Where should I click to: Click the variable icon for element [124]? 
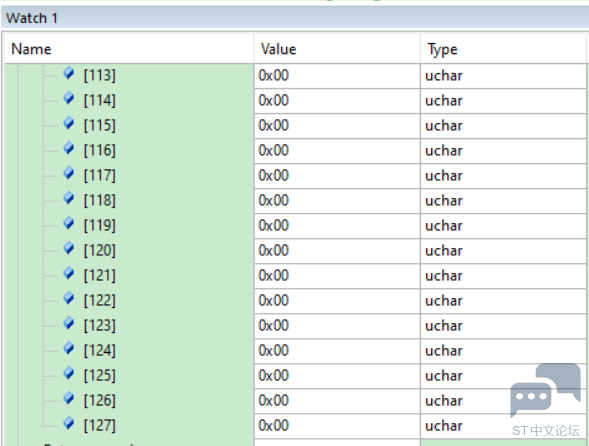point(69,348)
